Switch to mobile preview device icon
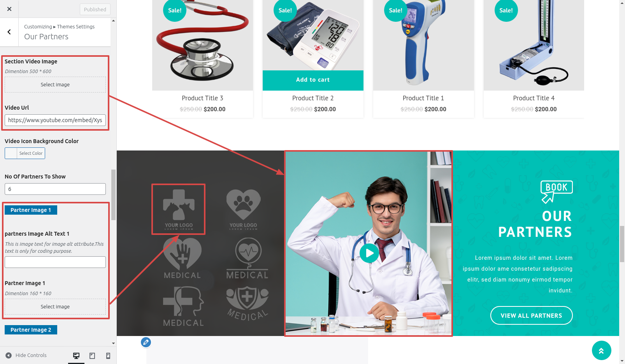The width and height of the screenshot is (625, 364). click(x=108, y=355)
